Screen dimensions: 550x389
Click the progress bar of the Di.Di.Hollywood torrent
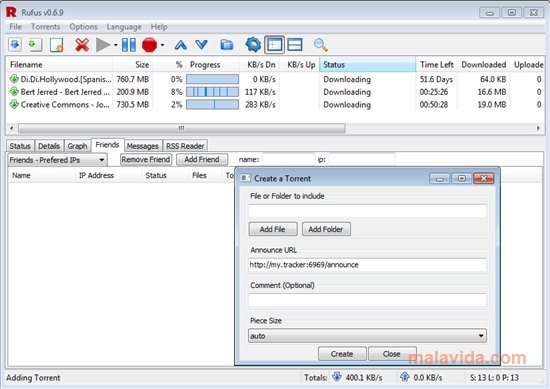(212, 79)
